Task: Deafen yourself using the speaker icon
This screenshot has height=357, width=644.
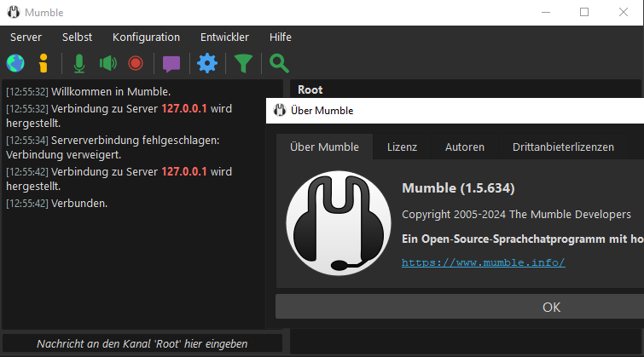Action: (108, 64)
